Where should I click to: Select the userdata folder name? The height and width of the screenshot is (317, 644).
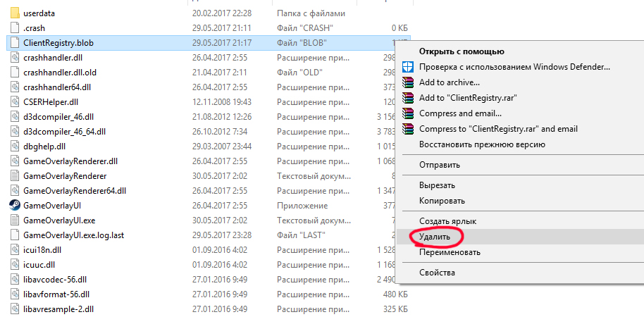coord(39,13)
